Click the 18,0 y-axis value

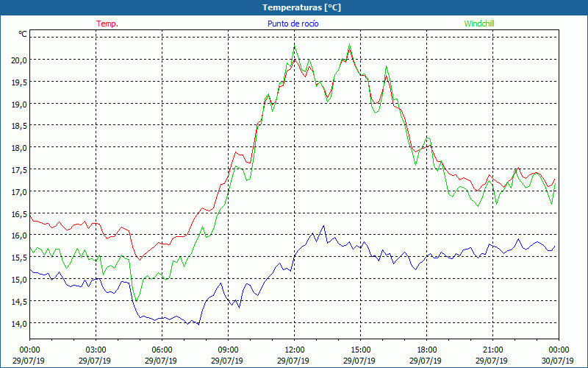pos(19,148)
